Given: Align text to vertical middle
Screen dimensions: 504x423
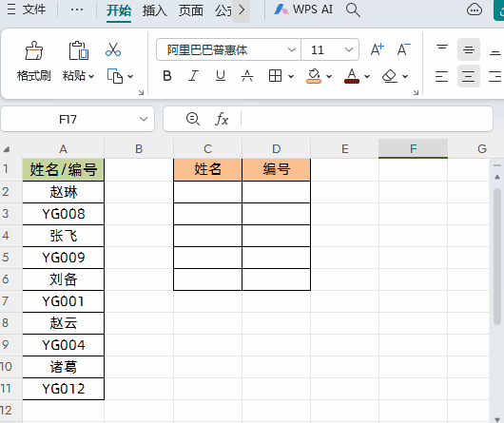Looking at the screenshot, I should (469, 49).
